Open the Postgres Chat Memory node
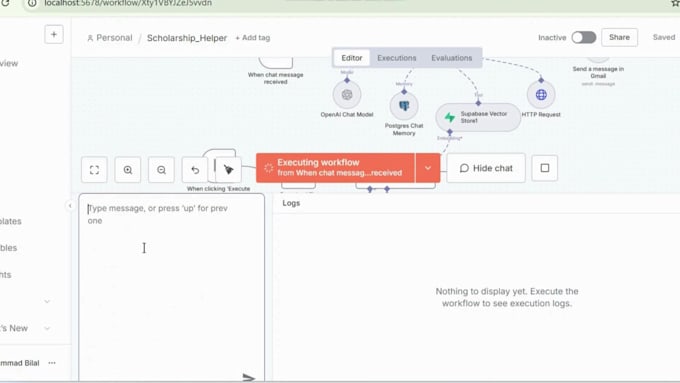 [404, 105]
